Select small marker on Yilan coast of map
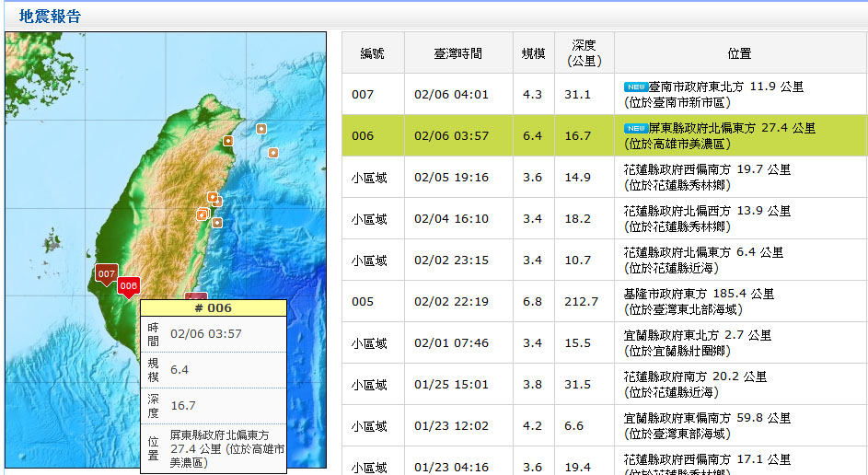This screenshot has height=475, width=868. pos(228,141)
